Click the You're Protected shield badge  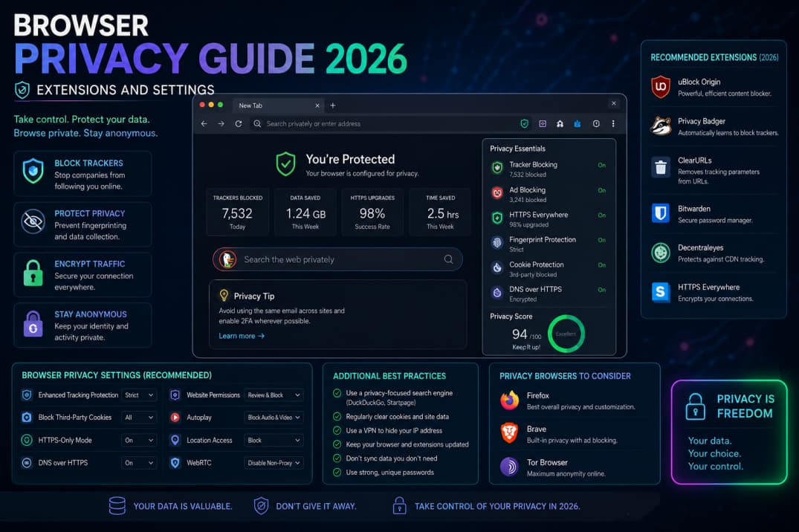(285, 164)
